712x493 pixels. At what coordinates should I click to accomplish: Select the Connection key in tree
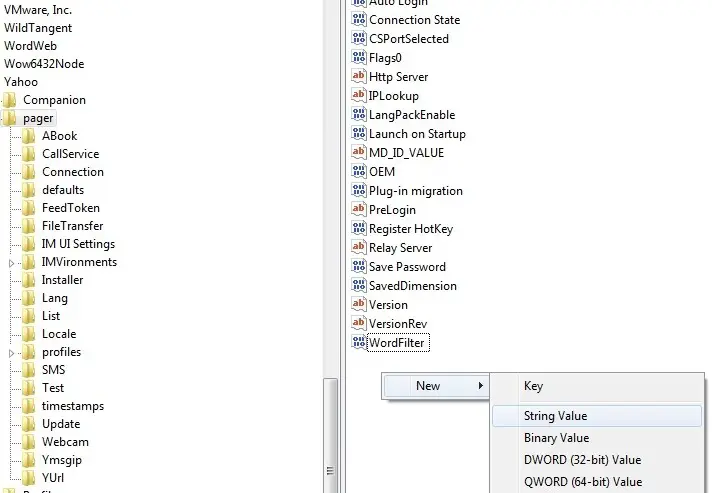point(73,172)
